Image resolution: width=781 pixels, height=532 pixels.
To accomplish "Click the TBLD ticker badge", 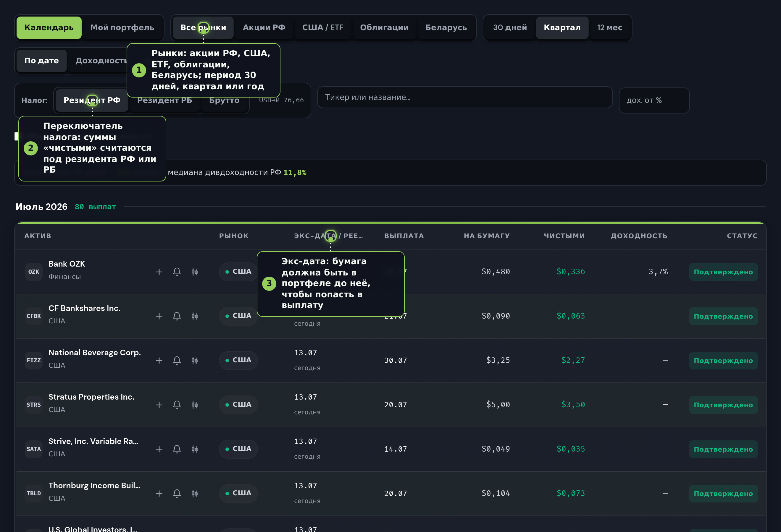I will coord(34,493).
